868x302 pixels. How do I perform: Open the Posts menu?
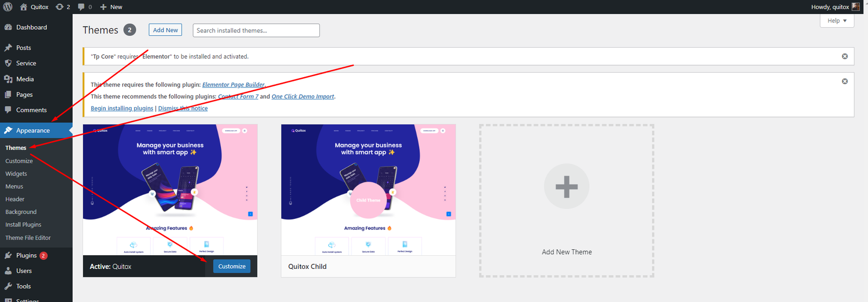23,48
